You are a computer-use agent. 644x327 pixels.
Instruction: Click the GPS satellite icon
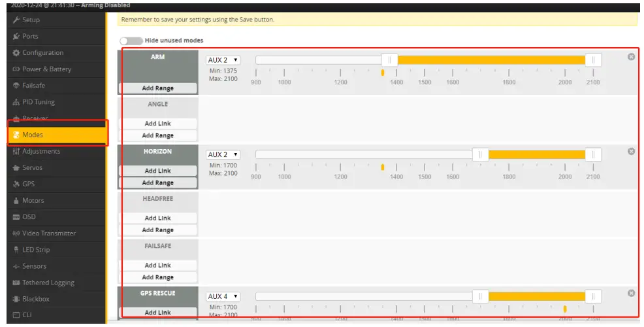click(16, 184)
